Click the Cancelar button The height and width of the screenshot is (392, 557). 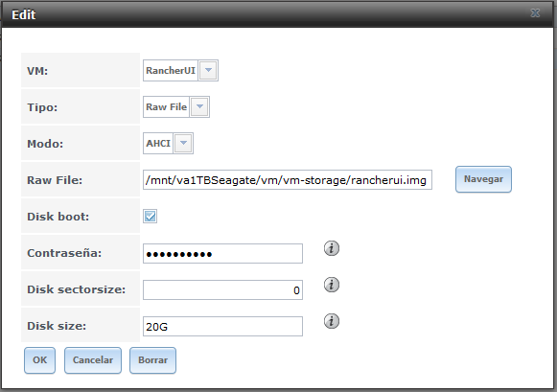tap(93, 360)
